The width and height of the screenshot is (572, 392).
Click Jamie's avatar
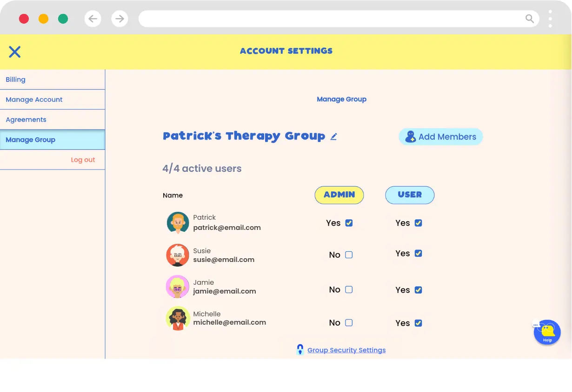[178, 287]
